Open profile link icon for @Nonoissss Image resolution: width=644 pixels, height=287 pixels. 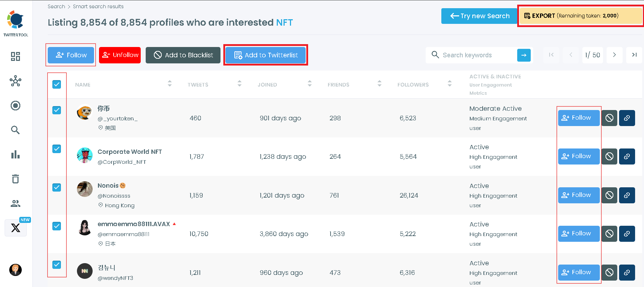point(627,195)
